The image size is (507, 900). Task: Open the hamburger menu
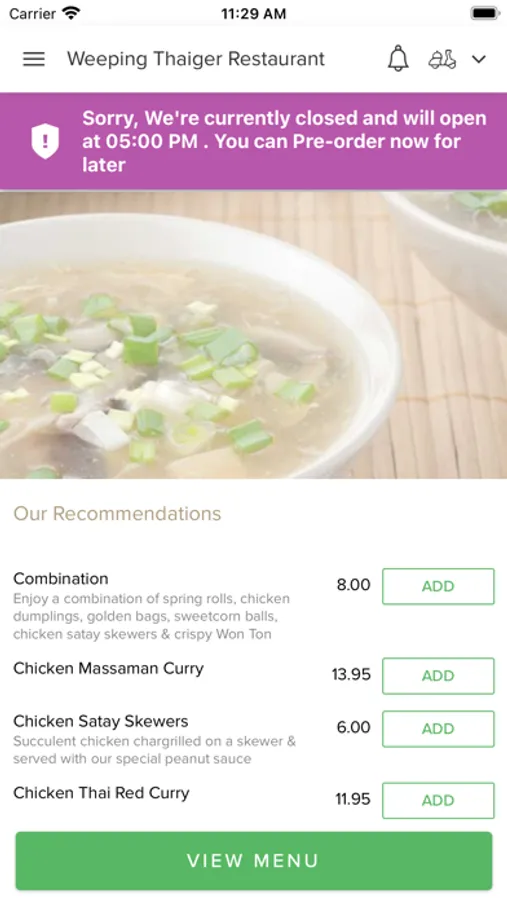pyautogui.click(x=34, y=59)
